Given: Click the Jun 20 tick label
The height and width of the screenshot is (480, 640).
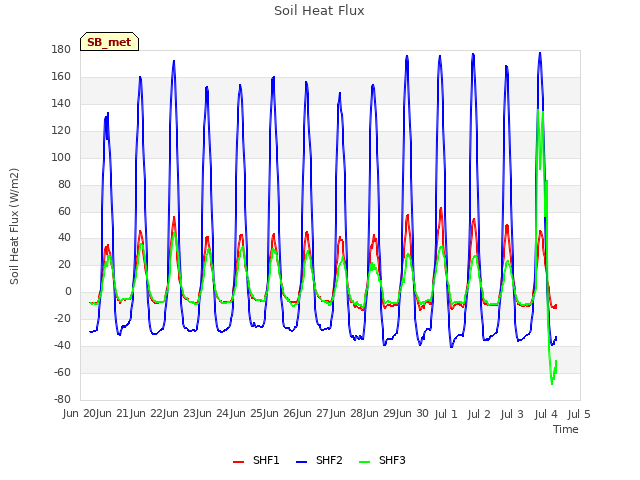Looking at the screenshot, I should click(79, 414).
